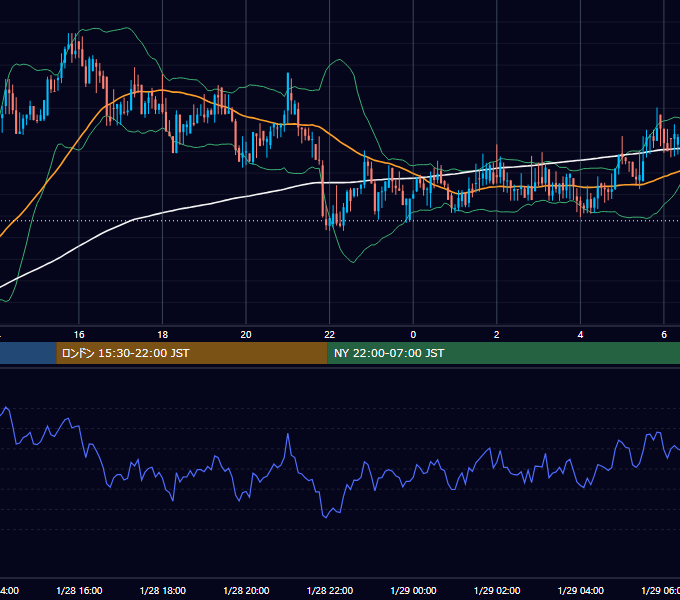Image resolution: width=680 pixels, height=600 pixels.
Task: Click the 2 hour label on price chart axis
Action: 497,334
